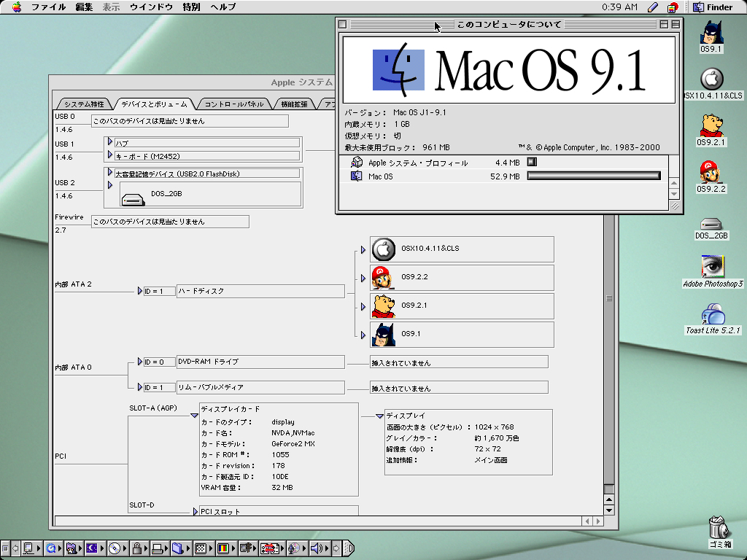Expand the ハブ entry under USB 1
This screenshot has width=747, height=560.
click(110, 142)
